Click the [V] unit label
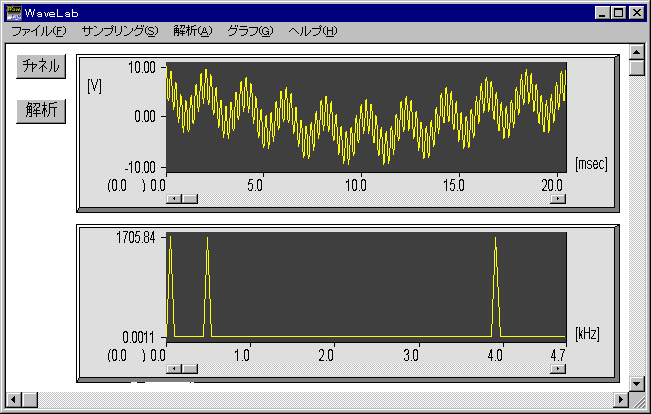The width and height of the screenshot is (651, 414). (x=94, y=86)
